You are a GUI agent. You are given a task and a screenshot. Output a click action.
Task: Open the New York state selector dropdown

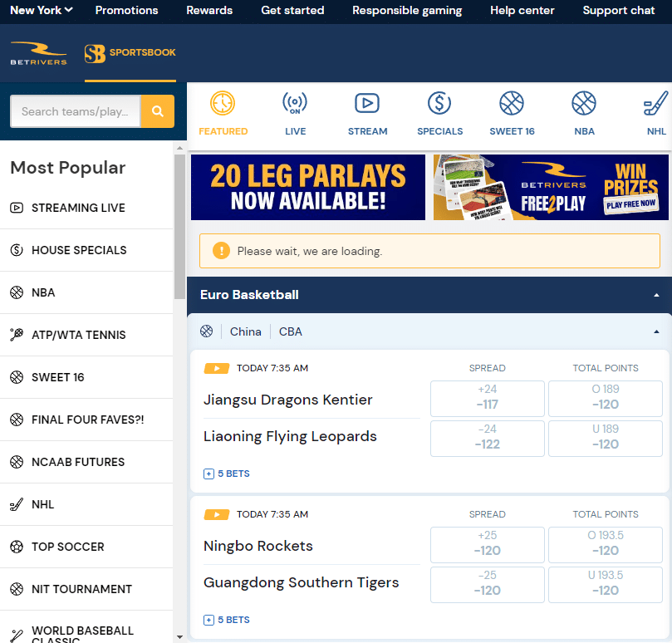pos(40,11)
